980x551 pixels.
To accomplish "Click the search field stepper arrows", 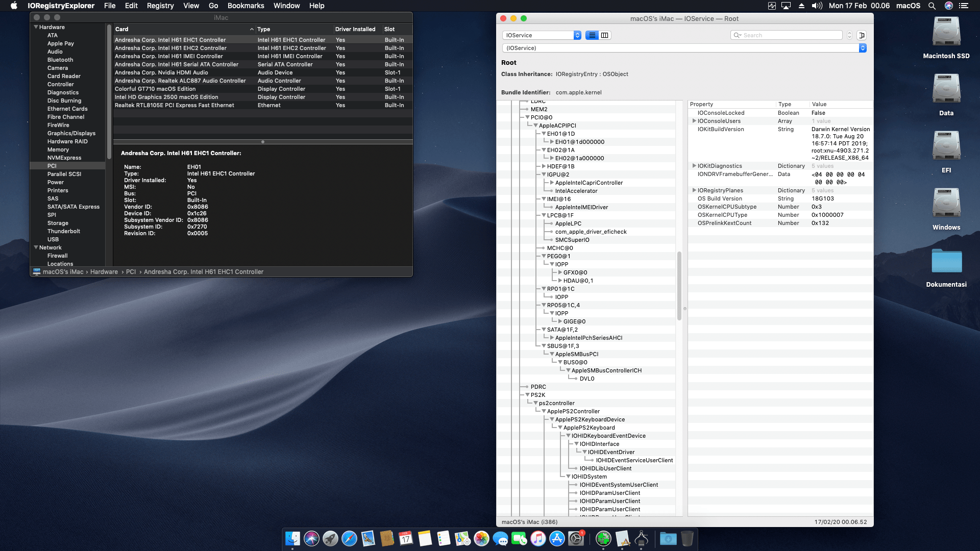I will point(849,35).
